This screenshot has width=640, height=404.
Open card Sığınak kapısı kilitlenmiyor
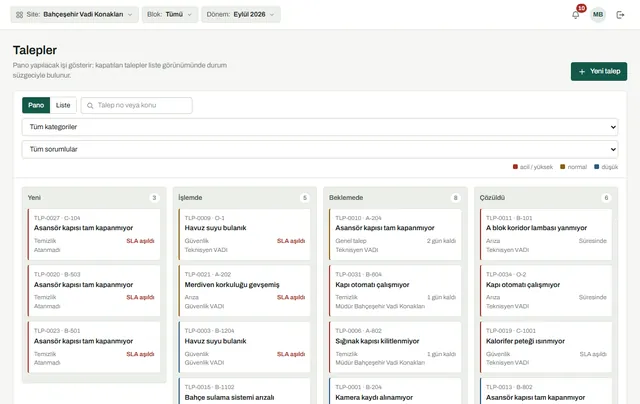(x=395, y=347)
